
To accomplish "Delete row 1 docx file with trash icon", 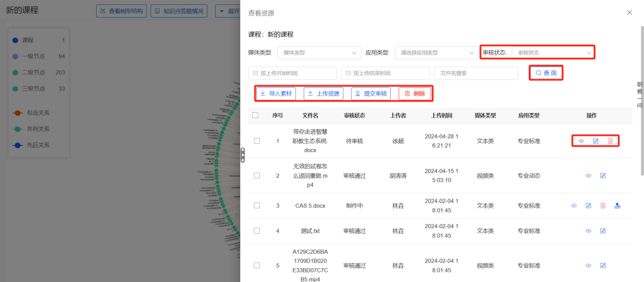I will 610,141.
